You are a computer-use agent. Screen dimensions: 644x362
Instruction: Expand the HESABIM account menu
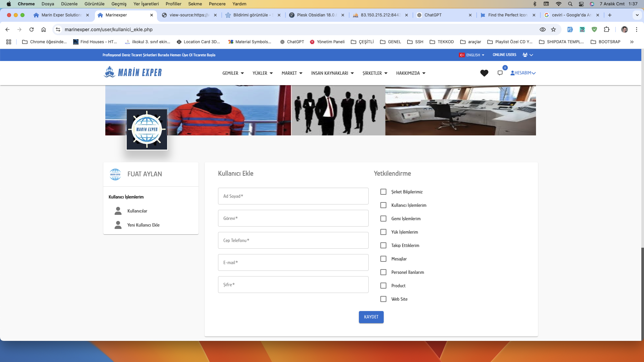point(523,73)
